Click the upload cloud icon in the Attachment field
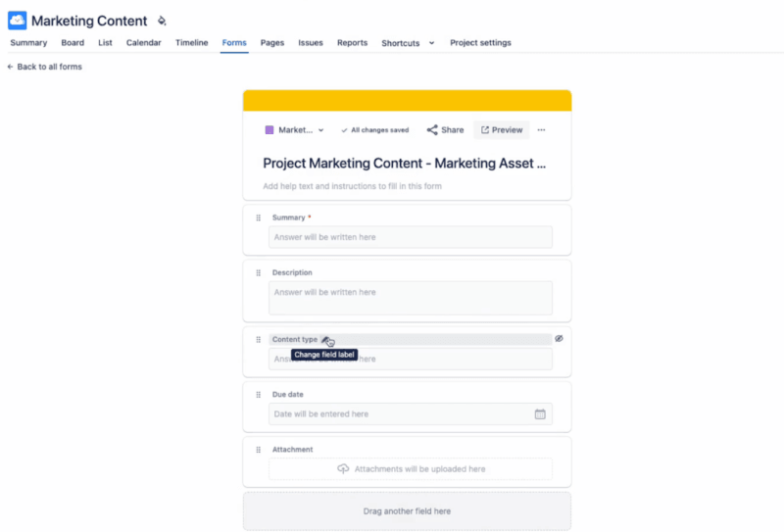The width and height of the screenshot is (784, 532). [x=343, y=469]
